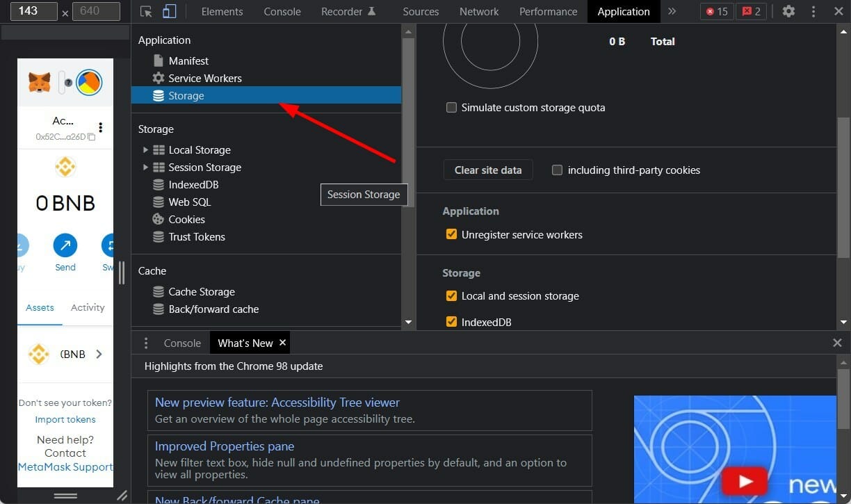Screen dimensions: 851x504
Task: Expand the Local Storage tree entry
Action: pos(145,149)
